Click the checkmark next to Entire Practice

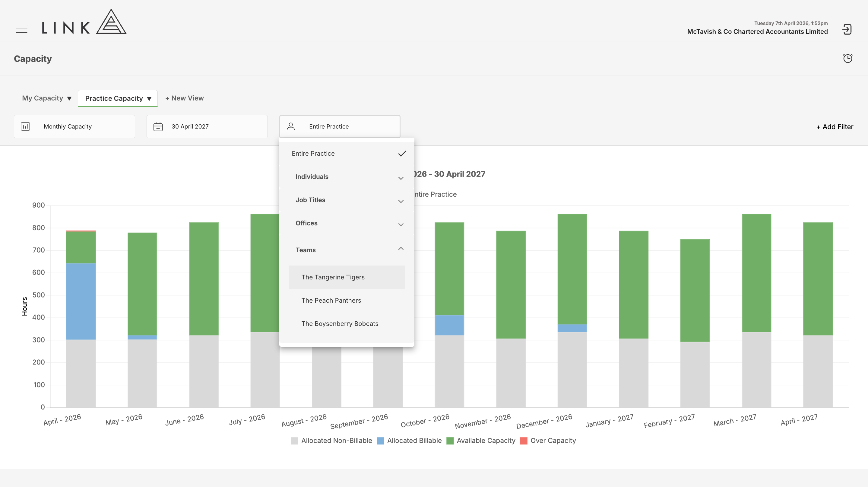click(x=402, y=154)
